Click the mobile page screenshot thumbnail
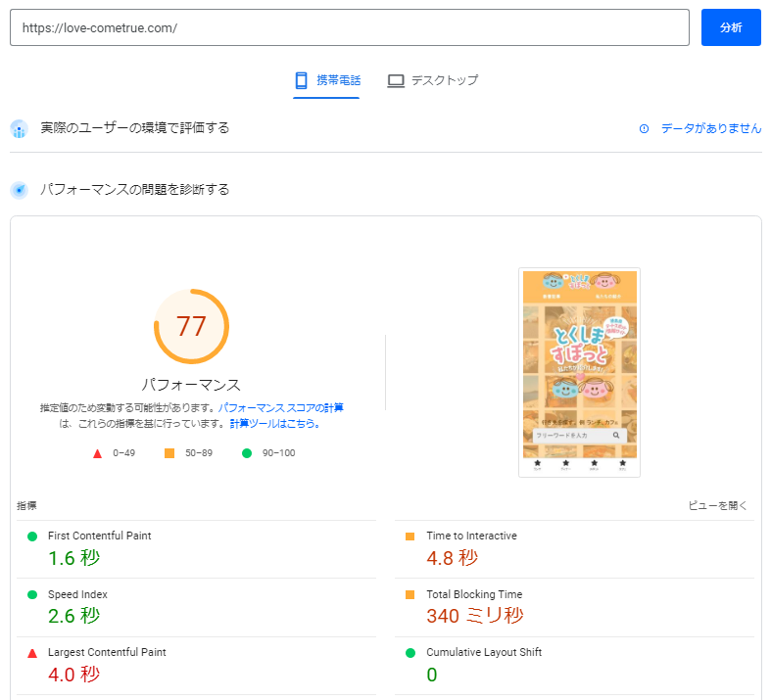 point(579,372)
